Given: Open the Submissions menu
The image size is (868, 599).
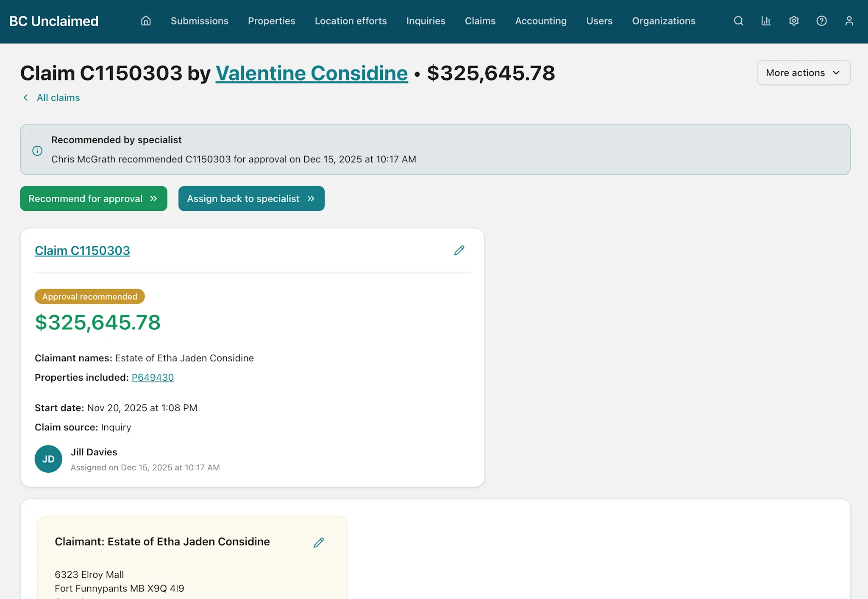Looking at the screenshot, I should point(199,21).
